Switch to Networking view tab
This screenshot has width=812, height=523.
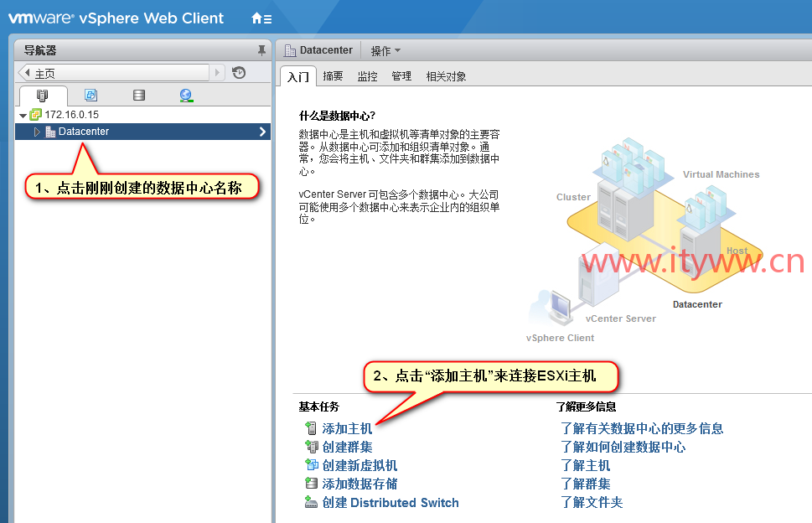pos(186,96)
